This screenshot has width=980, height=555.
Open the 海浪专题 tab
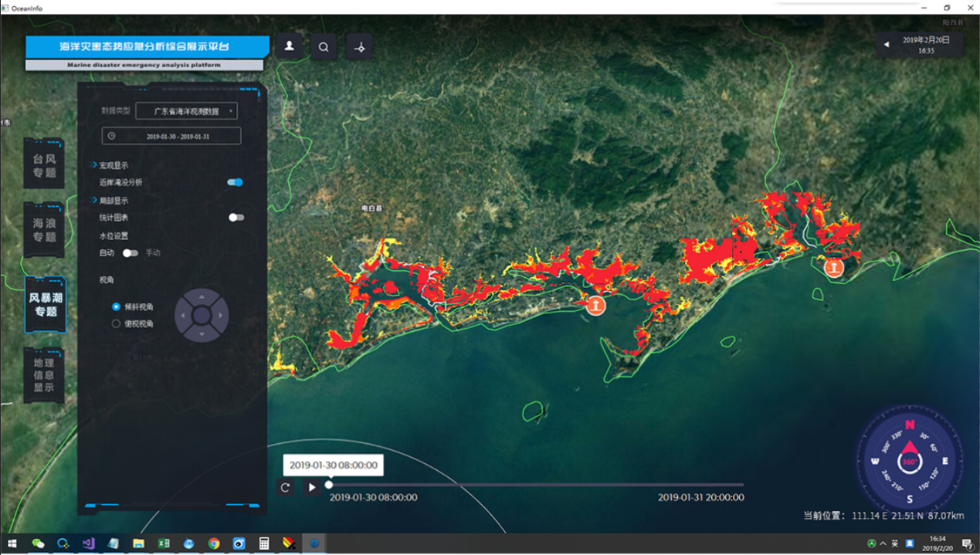(x=45, y=230)
